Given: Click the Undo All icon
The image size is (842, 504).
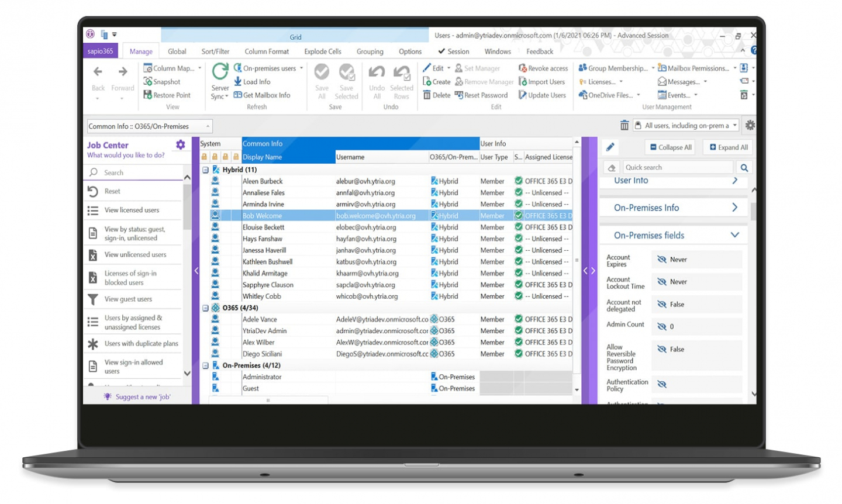Looking at the screenshot, I should (x=377, y=72).
